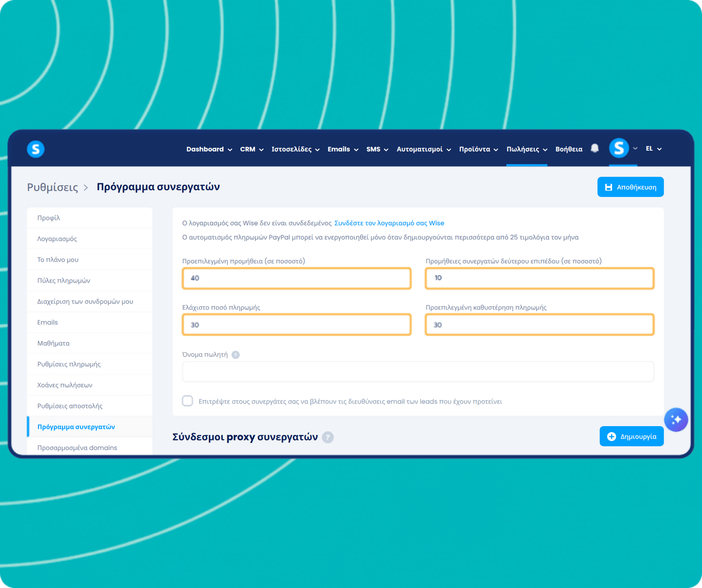Focus the Ελάχιστο ποσό πληρωμής field

[x=297, y=325]
